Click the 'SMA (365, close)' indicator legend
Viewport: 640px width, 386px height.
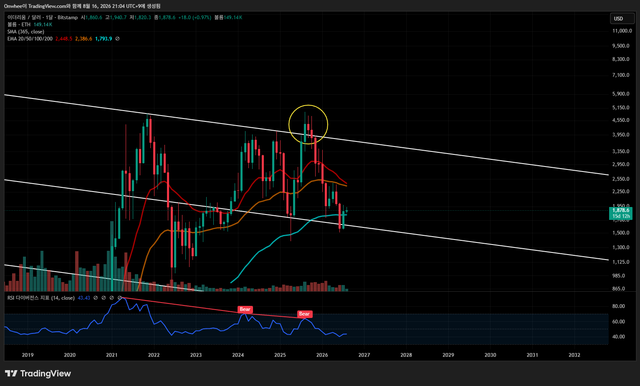click(x=26, y=31)
